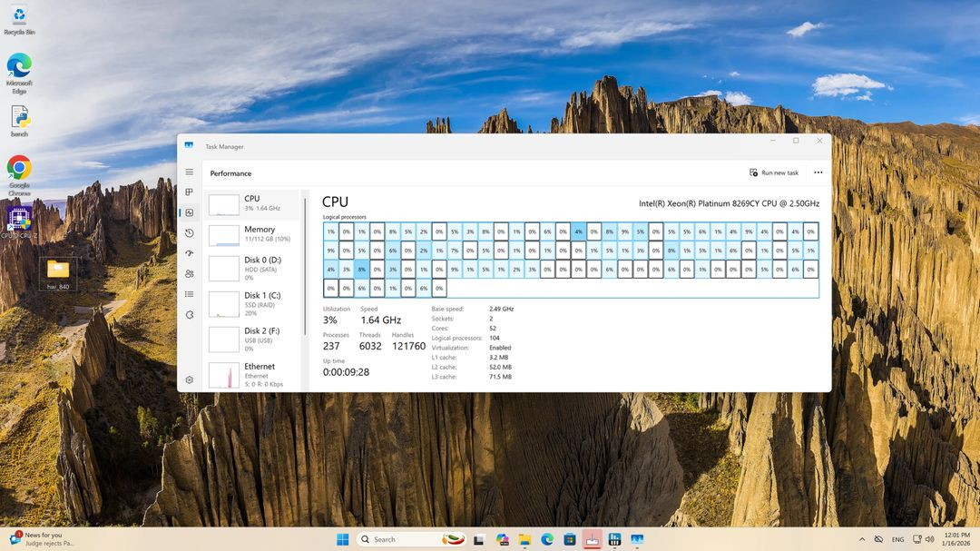The width and height of the screenshot is (980, 551).
Task: Open App history in the sidebar
Action: [x=189, y=233]
